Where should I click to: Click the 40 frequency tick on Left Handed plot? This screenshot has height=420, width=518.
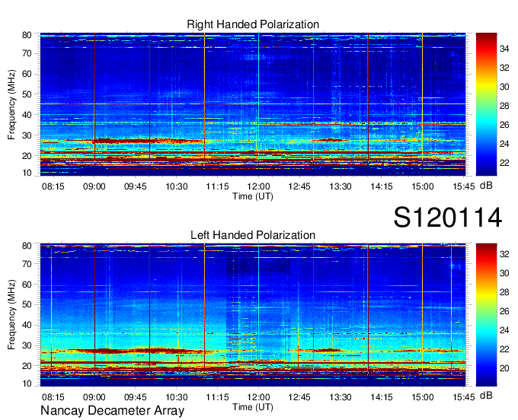pyautogui.click(x=27, y=325)
